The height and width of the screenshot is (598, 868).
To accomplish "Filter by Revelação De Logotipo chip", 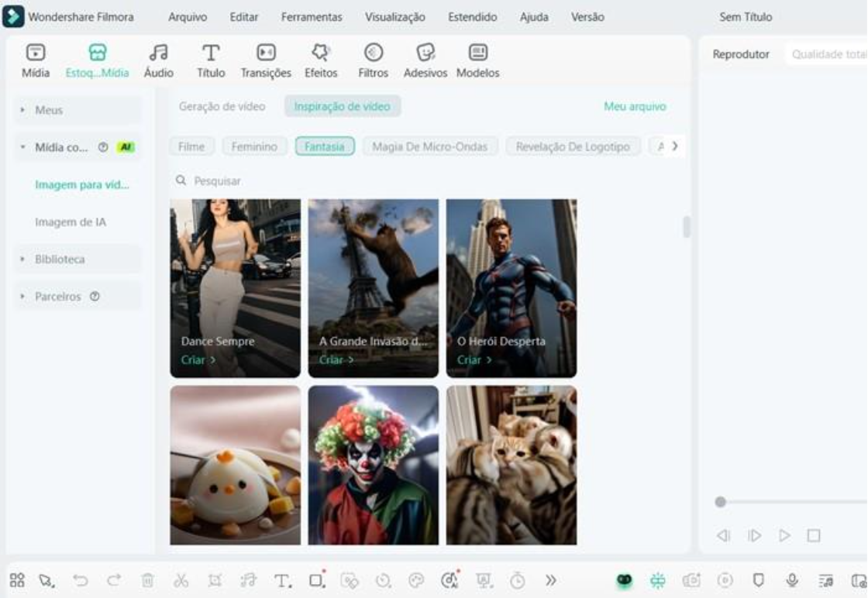I will point(573,146).
